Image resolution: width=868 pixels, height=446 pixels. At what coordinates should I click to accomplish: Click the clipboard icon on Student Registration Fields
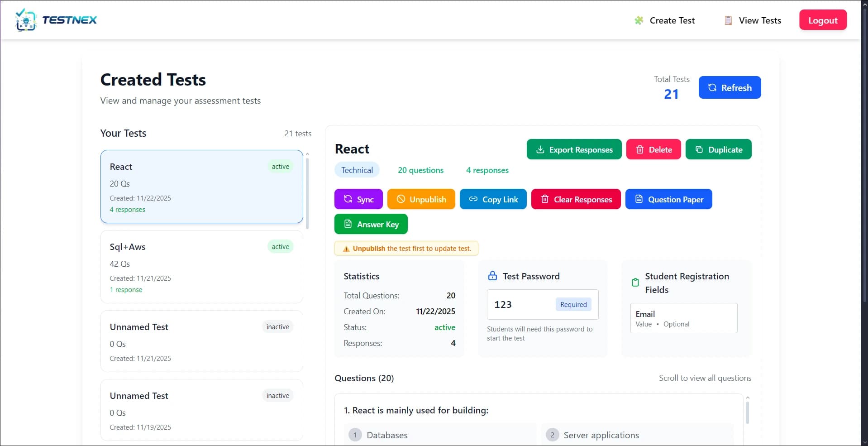(x=635, y=283)
